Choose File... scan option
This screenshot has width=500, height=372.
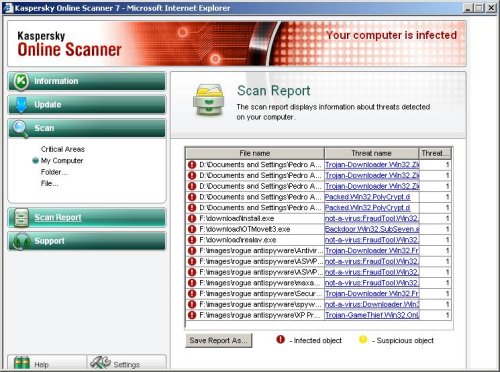pyautogui.click(x=49, y=183)
